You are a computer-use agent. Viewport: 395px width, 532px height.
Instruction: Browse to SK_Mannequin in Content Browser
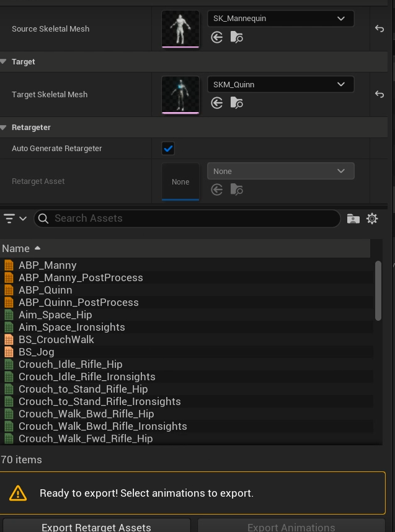236,37
